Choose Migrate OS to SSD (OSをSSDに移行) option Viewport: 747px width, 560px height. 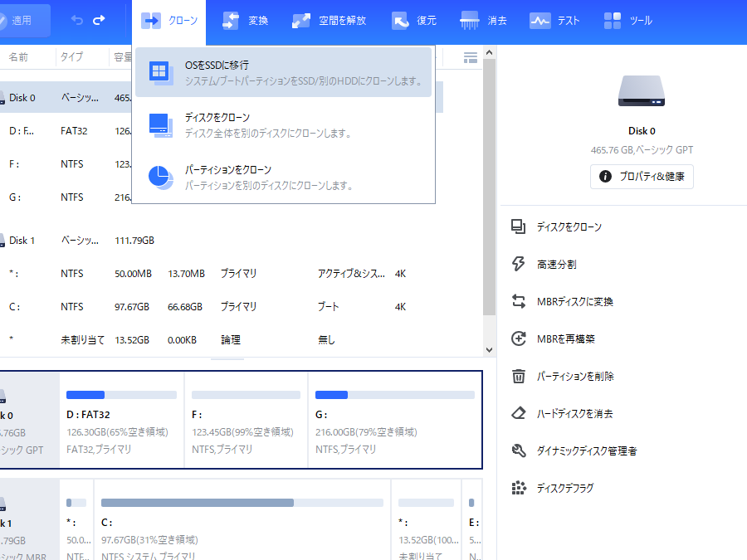pos(283,72)
